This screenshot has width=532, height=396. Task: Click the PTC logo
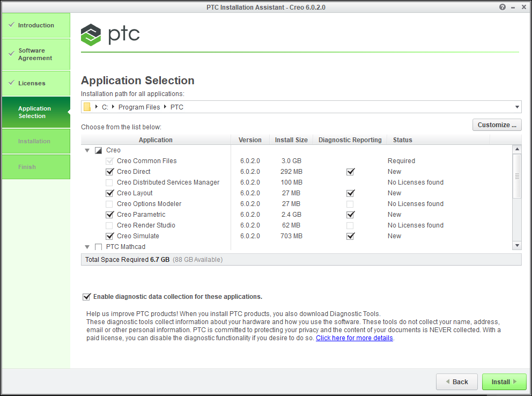[x=110, y=34]
